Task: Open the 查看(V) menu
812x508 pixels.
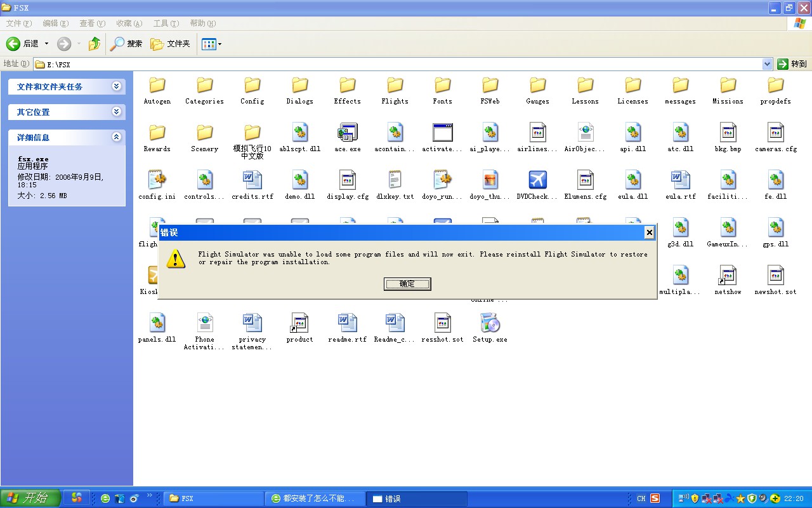Action: pos(92,23)
